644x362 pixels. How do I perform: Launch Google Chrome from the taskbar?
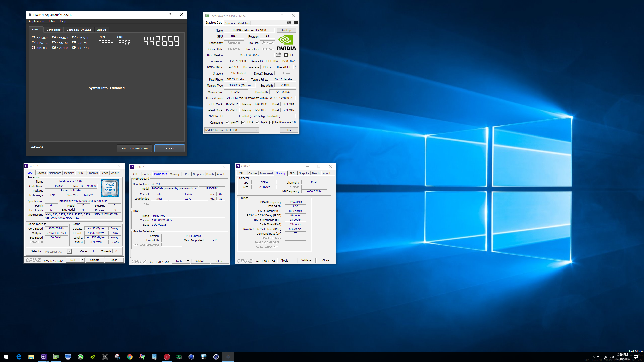130,357
